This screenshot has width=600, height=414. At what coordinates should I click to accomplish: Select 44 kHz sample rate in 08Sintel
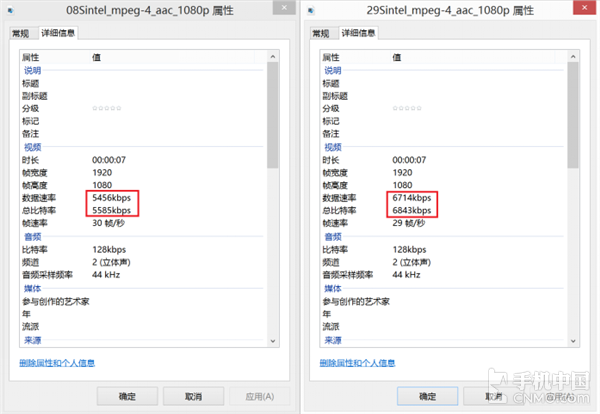(x=106, y=275)
